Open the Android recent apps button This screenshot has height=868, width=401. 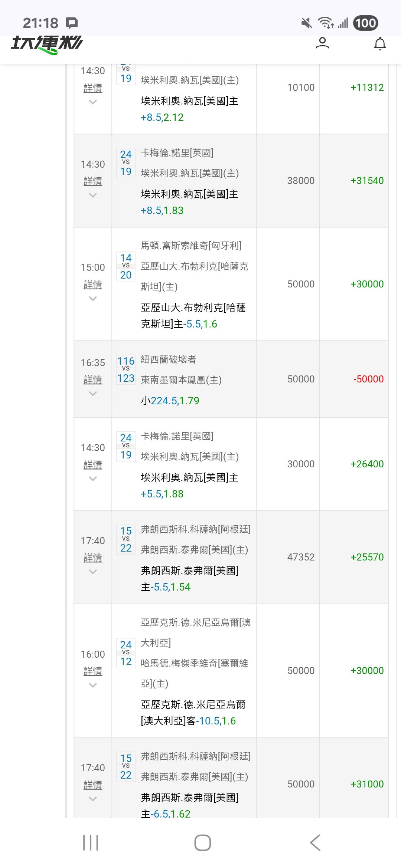91,843
